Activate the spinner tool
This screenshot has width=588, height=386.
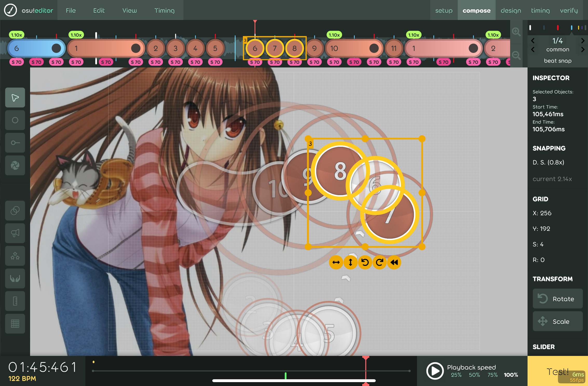(15, 166)
